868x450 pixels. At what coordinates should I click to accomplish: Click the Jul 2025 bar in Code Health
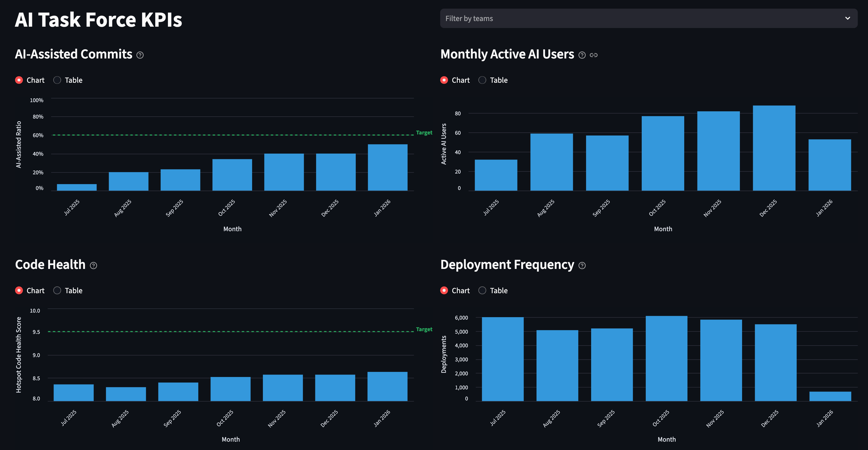click(x=73, y=393)
